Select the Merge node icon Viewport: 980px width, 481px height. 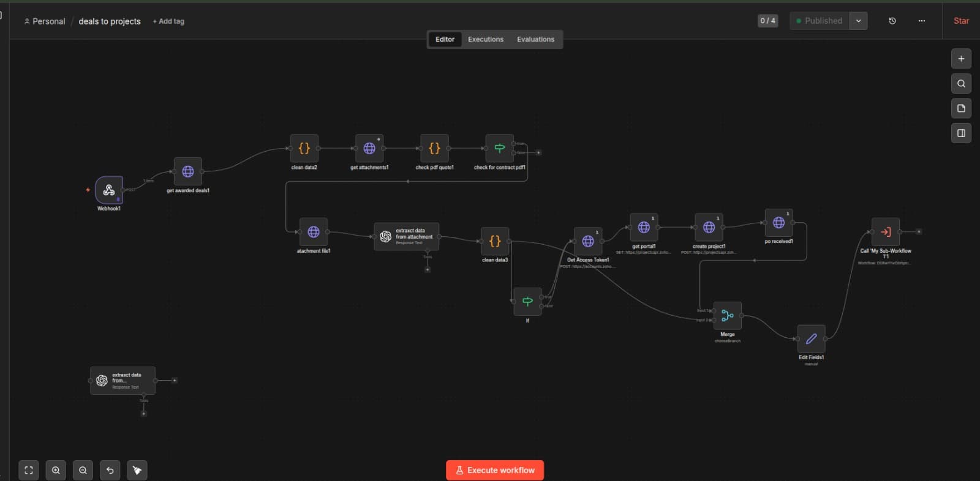[727, 316]
